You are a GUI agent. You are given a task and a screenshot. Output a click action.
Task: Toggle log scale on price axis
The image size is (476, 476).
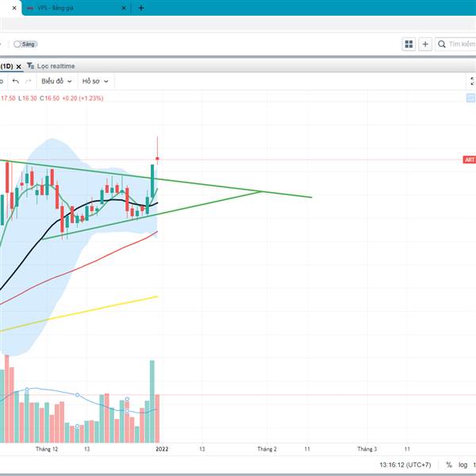463,464
